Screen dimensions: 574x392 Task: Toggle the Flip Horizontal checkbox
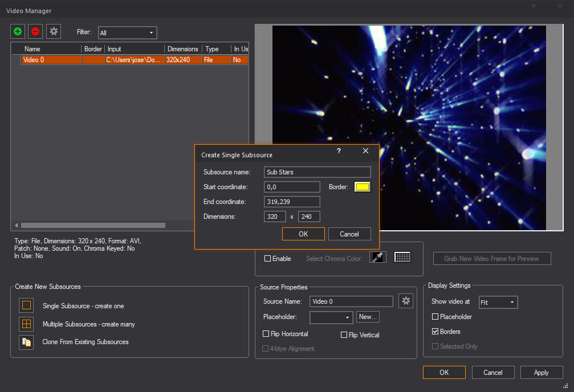tap(266, 334)
